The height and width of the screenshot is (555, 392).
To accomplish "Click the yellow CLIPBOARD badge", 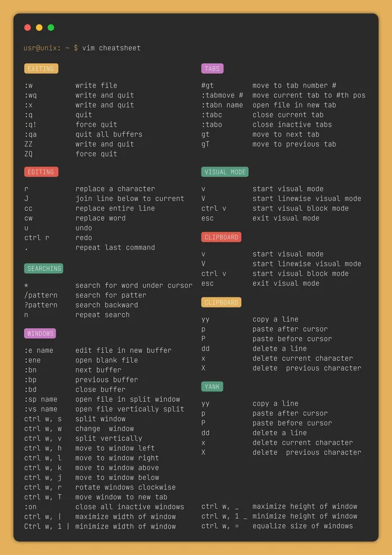I will tap(222, 302).
